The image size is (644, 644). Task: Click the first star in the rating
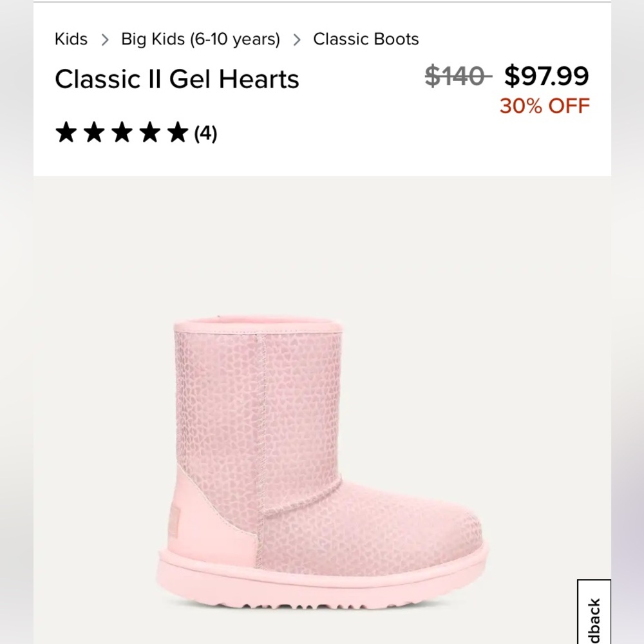coord(68,133)
